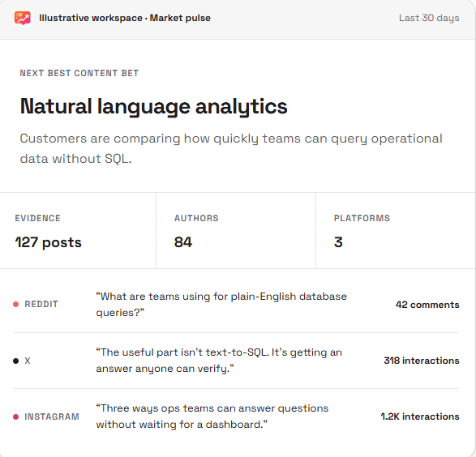Open the ops teams dashboard quote
The width and height of the screenshot is (476, 457).
click(x=212, y=416)
